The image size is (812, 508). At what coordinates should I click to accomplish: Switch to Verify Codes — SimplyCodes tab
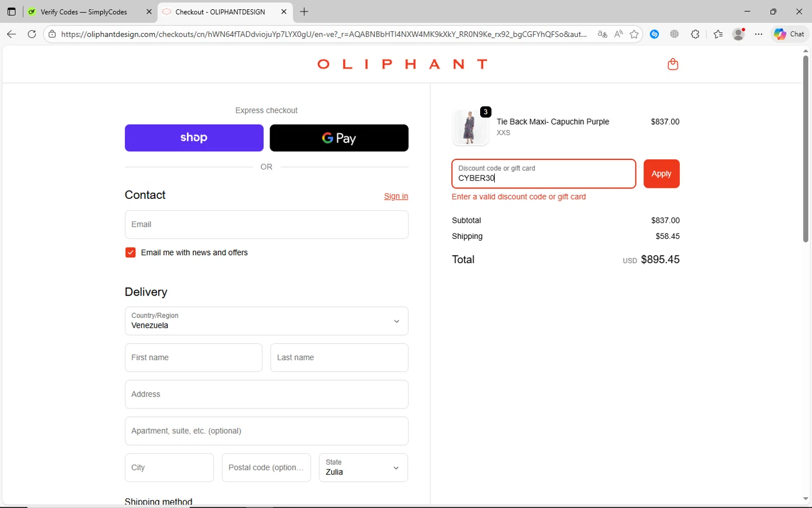point(84,12)
